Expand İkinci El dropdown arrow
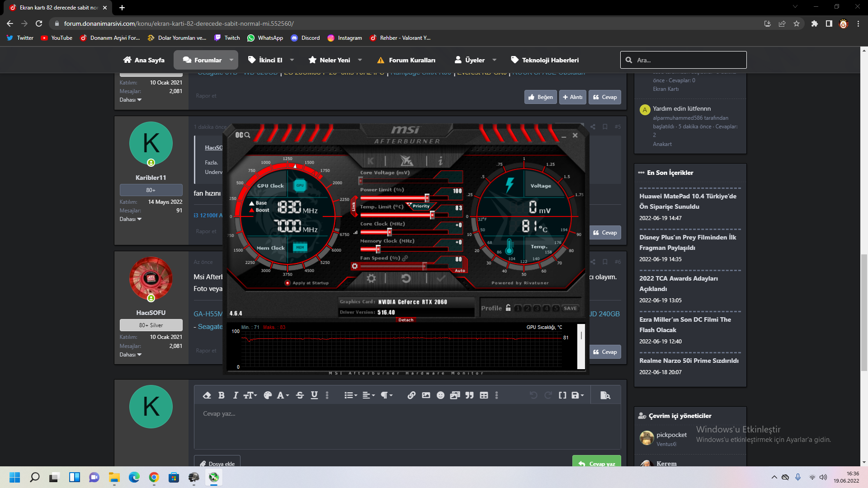This screenshot has height=488, width=868. pyautogui.click(x=292, y=60)
